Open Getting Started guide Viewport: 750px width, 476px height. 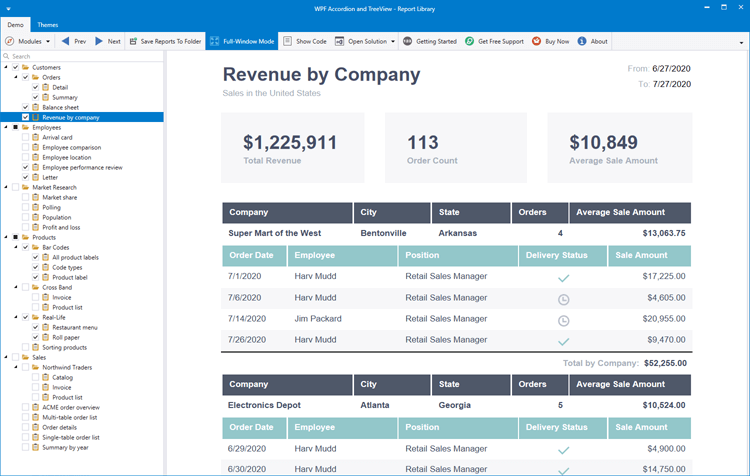pyautogui.click(x=430, y=42)
